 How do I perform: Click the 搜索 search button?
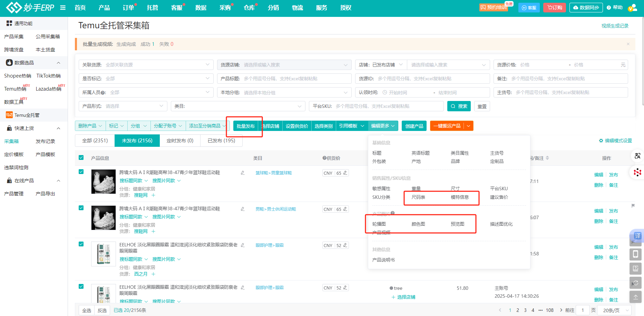459,106
